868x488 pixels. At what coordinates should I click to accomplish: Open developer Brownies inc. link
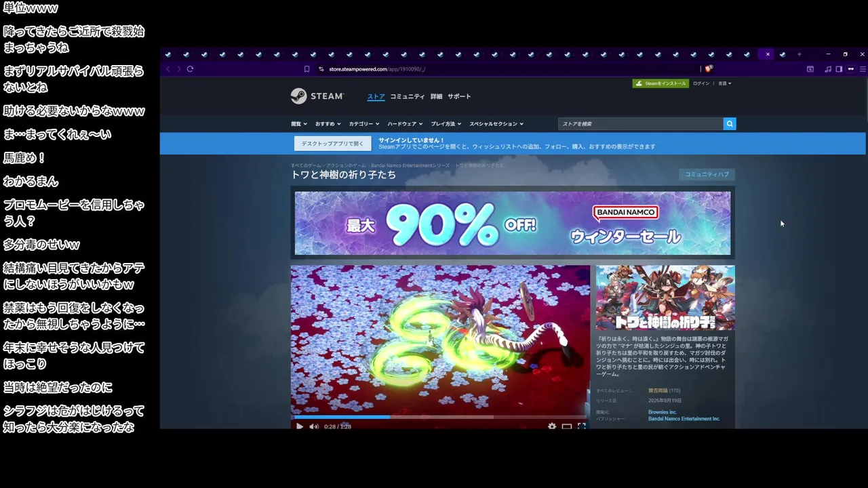pos(663,412)
